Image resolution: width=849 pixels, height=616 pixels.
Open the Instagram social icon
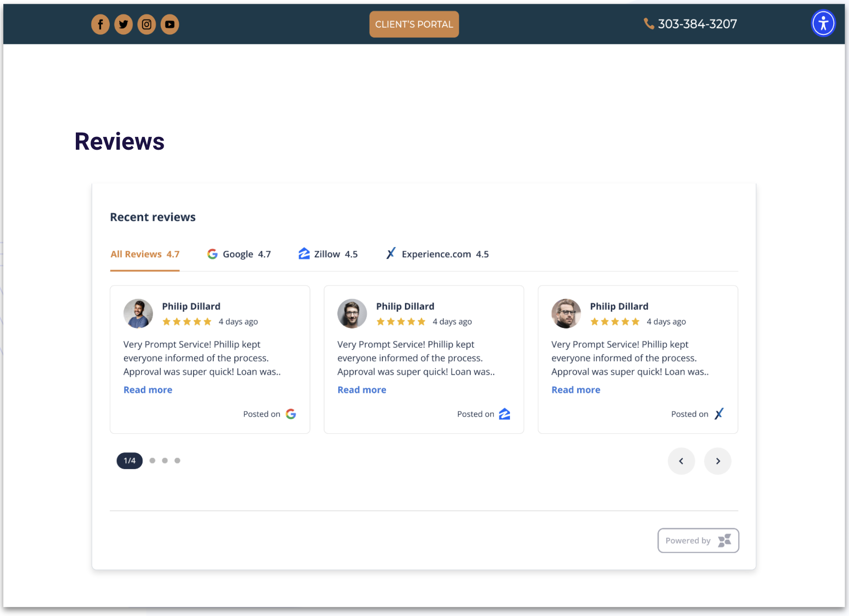click(x=146, y=24)
